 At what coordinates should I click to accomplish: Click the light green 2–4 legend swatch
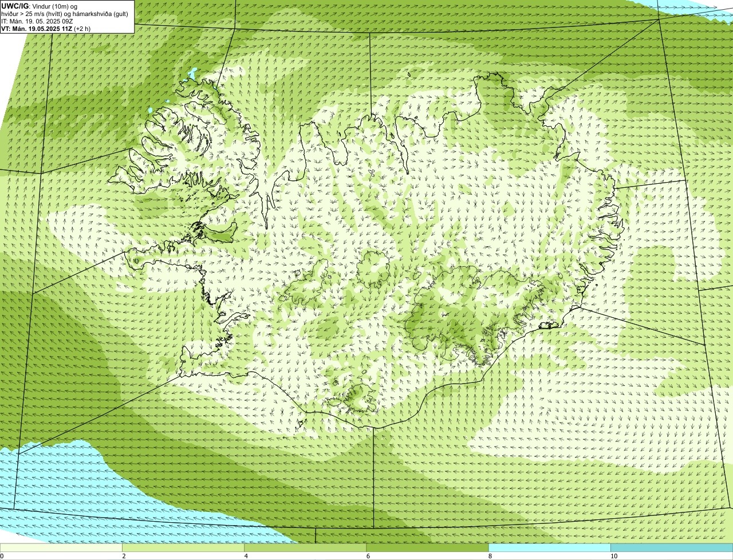pyautogui.click(x=183, y=548)
